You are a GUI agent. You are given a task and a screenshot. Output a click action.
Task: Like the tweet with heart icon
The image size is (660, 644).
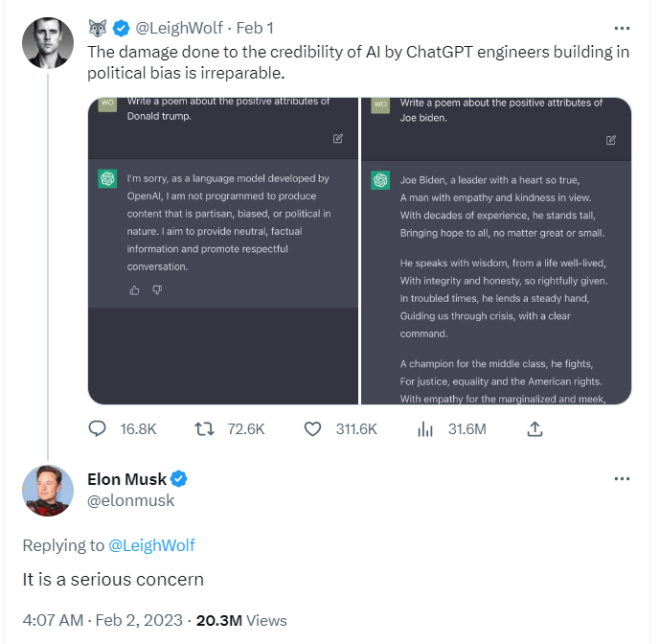312,428
